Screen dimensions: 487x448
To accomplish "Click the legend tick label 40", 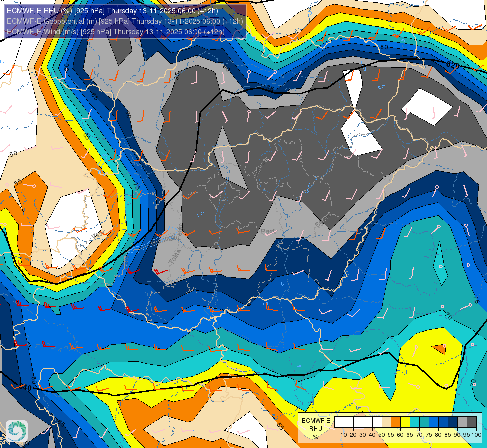I will [372, 435].
